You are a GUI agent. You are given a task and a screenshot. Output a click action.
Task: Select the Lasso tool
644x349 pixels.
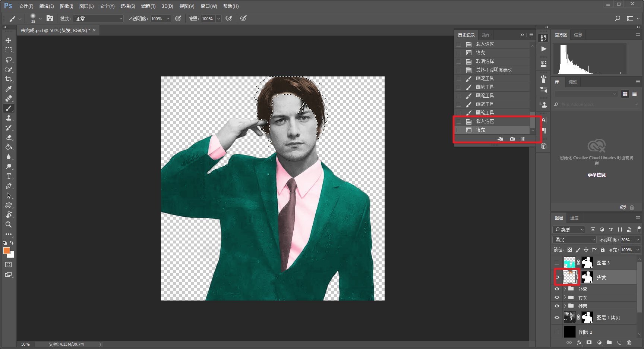click(9, 60)
